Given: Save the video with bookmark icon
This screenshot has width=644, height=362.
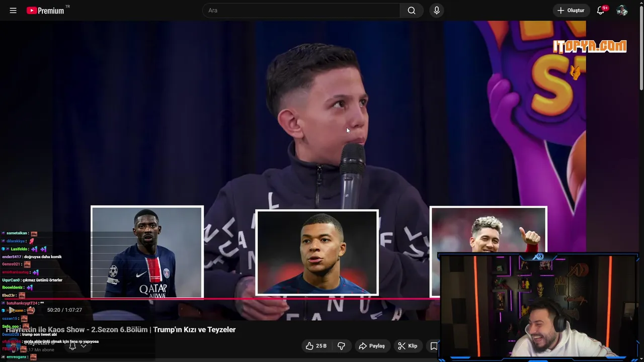Looking at the screenshot, I should (434, 346).
